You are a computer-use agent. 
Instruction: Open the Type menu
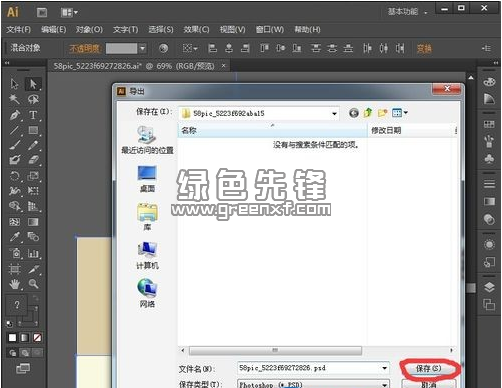pyautogui.click(x=125, y=30)
